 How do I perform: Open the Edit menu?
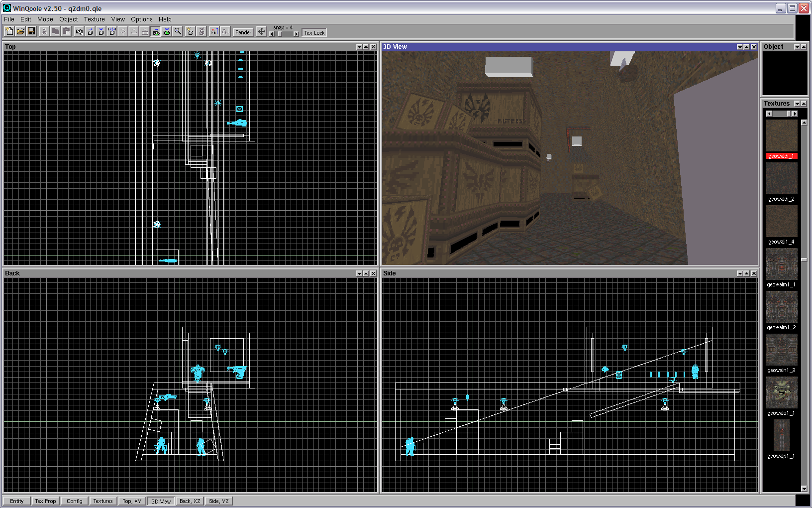click(x=26, y=19)
